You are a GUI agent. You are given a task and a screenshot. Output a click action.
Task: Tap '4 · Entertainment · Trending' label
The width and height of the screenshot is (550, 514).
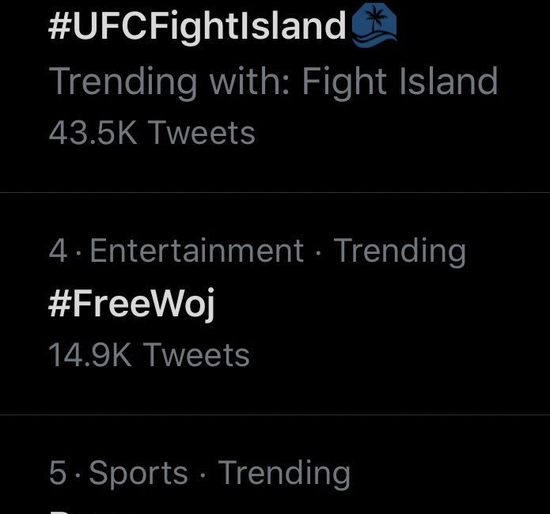pyautogui.click(x=257, y=251)
